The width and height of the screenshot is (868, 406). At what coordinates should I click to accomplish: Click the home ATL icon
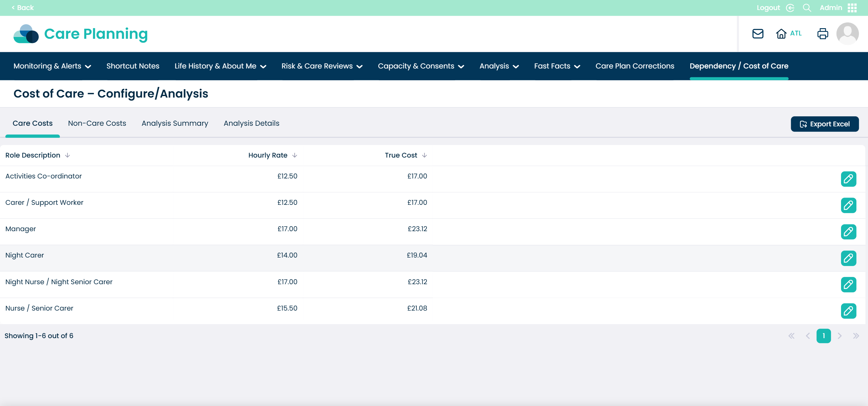tap(781, 34)
